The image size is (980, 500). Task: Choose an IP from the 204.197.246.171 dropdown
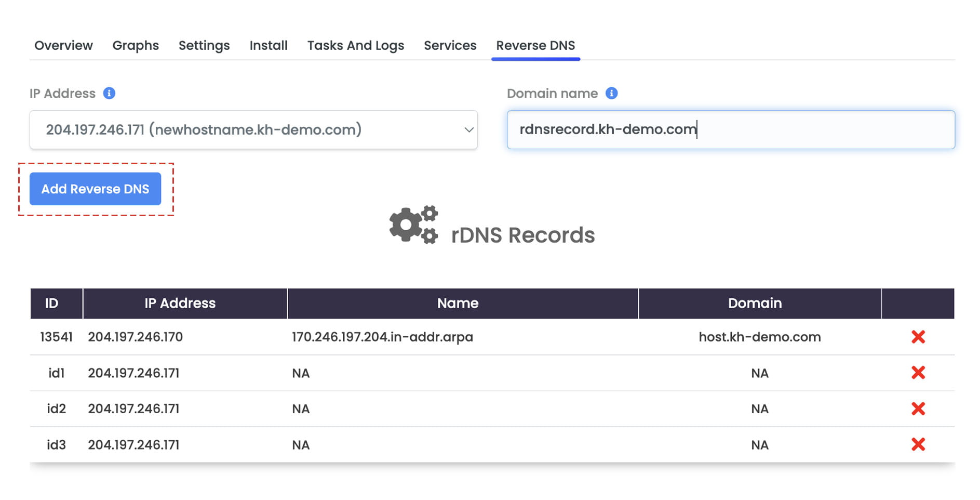coord(254,129)
